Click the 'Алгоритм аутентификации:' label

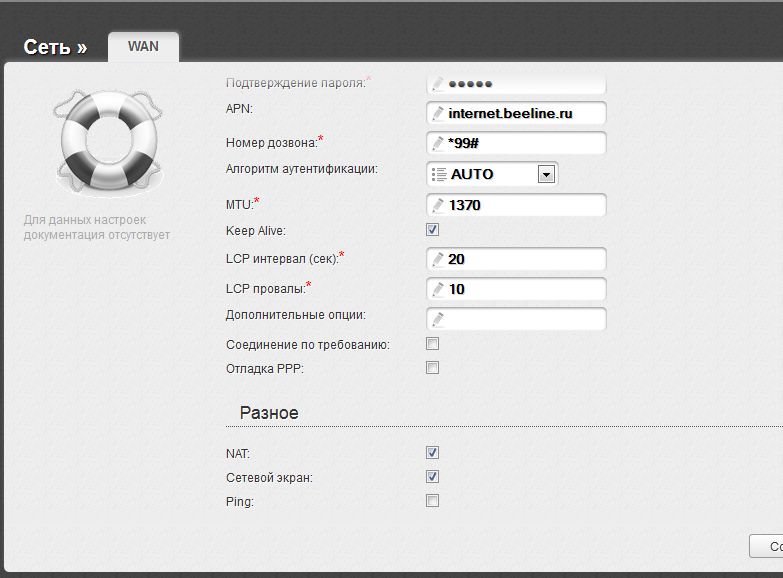[x=302, y=169]
